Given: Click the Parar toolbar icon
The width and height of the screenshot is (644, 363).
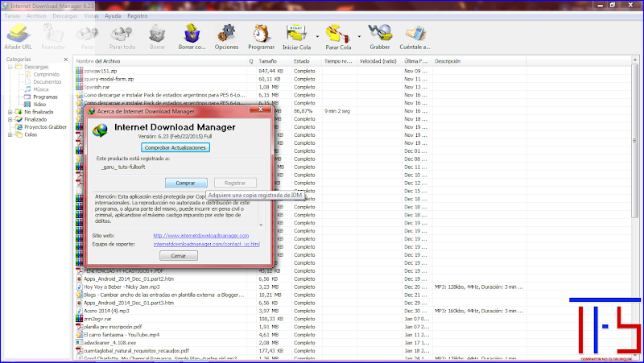Looking at the screenshot, I should point(88,37).
